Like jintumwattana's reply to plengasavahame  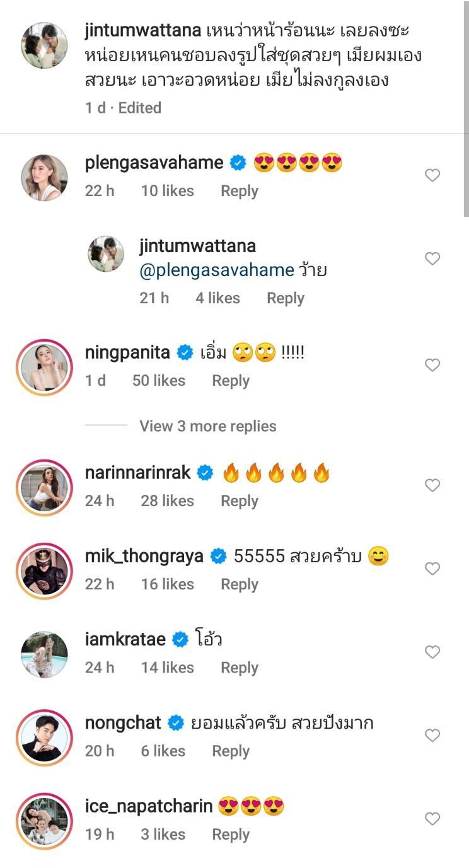(x=432, y=258)
